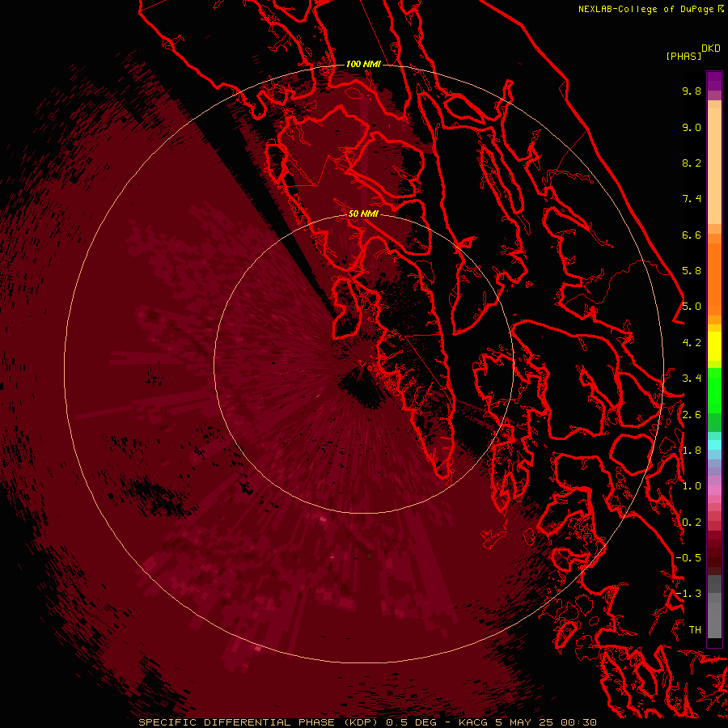The image size is (728, 728).
Task: Click the Specific Differential Phase caption at bottom
Action: click(x=367, y=722)
